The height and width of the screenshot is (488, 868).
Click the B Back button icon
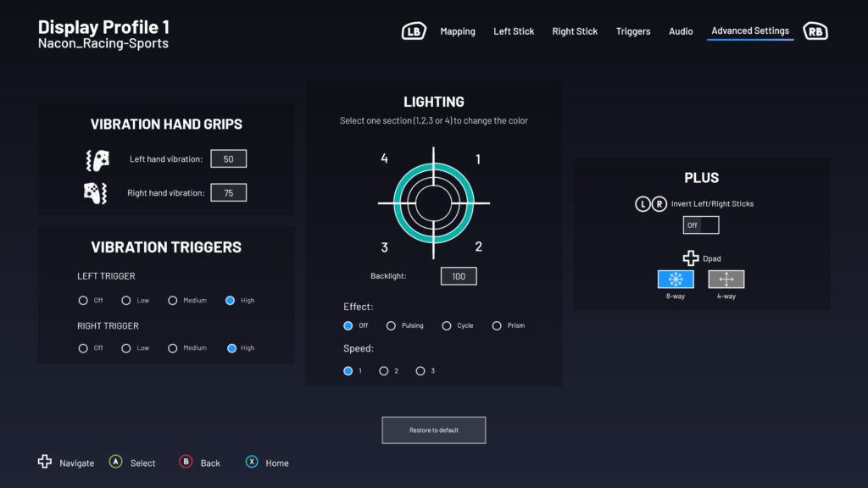pyautogui.click(x=186, y=462)
